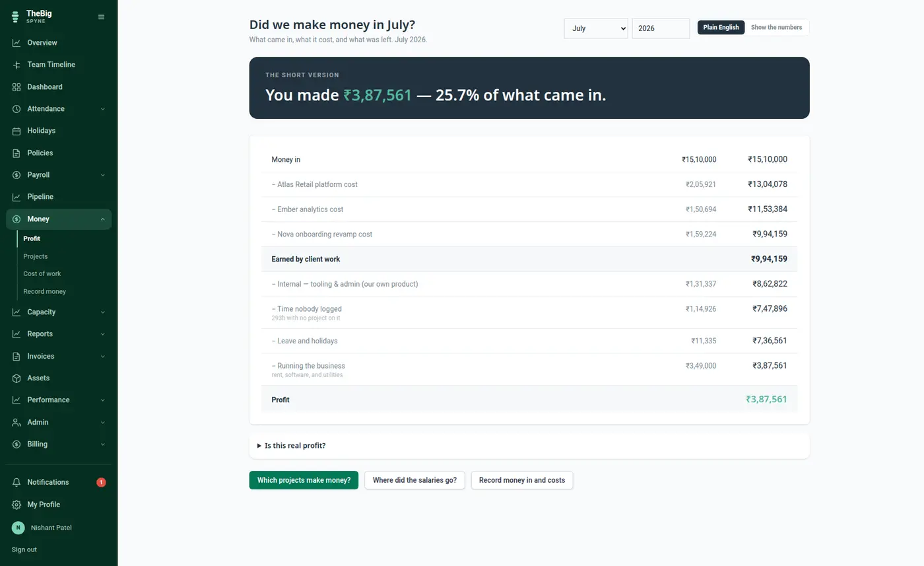Click the 'Money in' row label
Screen dimensions: 924x566
[286, 160]
